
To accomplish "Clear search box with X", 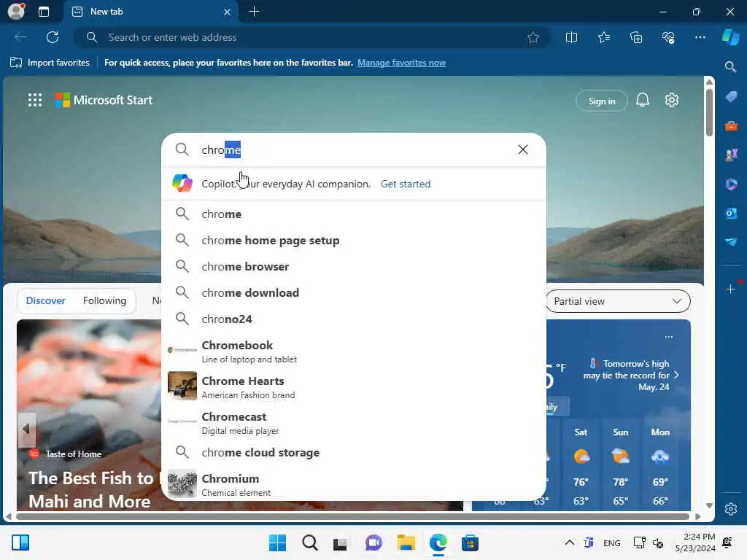I will pos(522,149).
